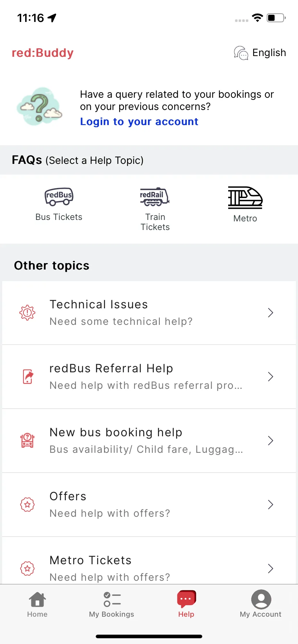Expand redBus Referral Help chevron arrow
This screenshot has width=298, height=644.
click(x=271, y=377)
